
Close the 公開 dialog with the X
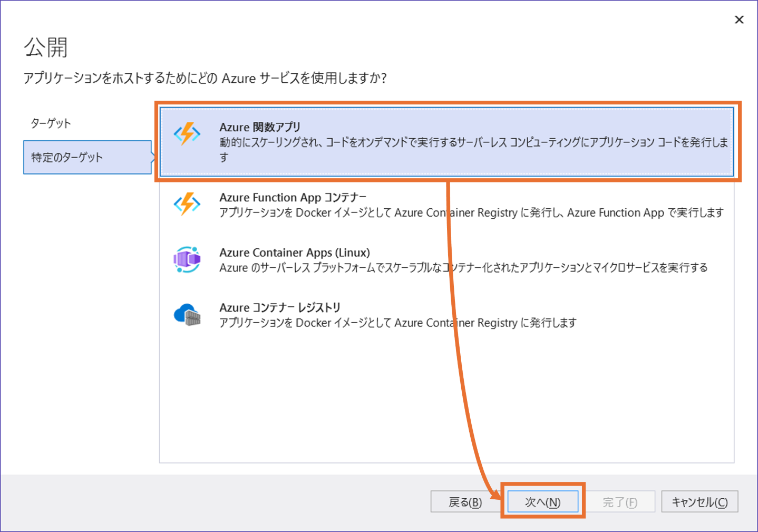(x=739, y=20)
